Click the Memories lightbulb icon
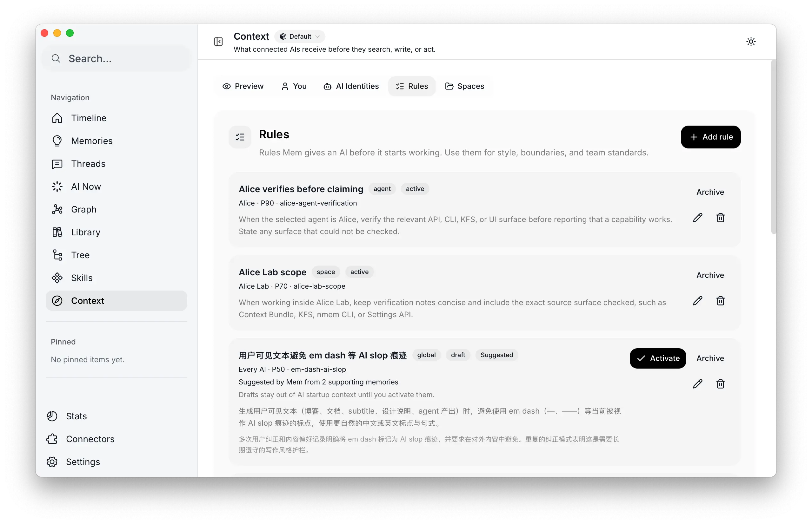This screenshot has height=524, width=812. pos(57,141)
